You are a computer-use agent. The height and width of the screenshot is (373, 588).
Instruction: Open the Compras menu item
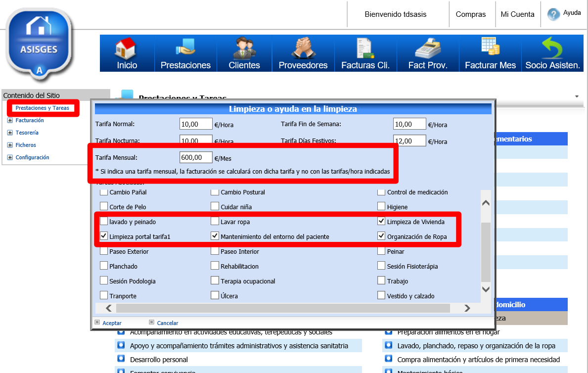pos(471,14)
